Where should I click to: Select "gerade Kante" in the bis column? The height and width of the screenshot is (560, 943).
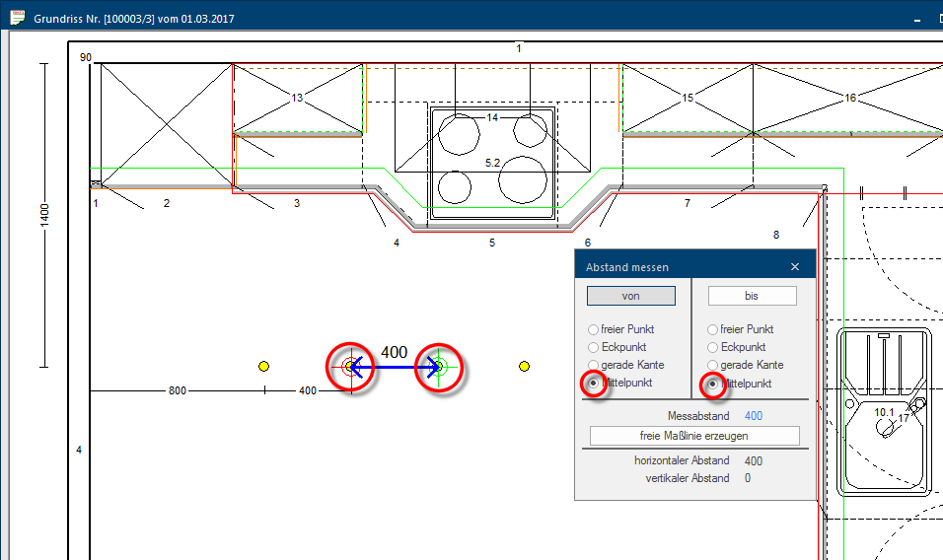[713, 365]
